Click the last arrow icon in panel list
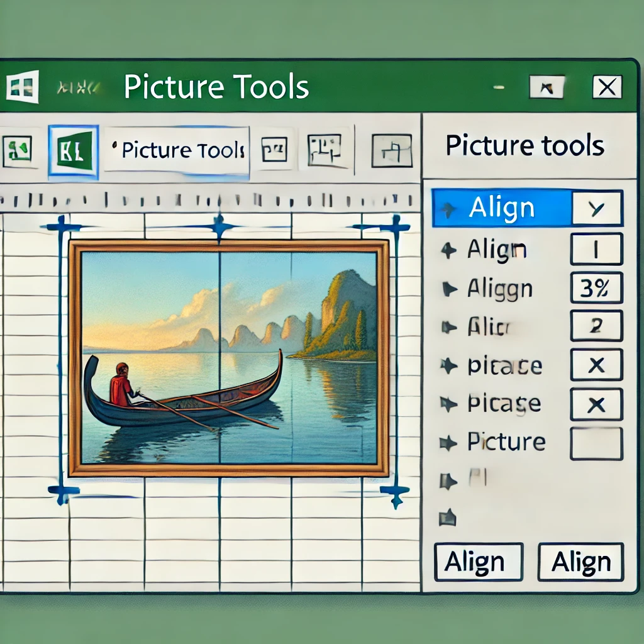 [x=447, y=518]
